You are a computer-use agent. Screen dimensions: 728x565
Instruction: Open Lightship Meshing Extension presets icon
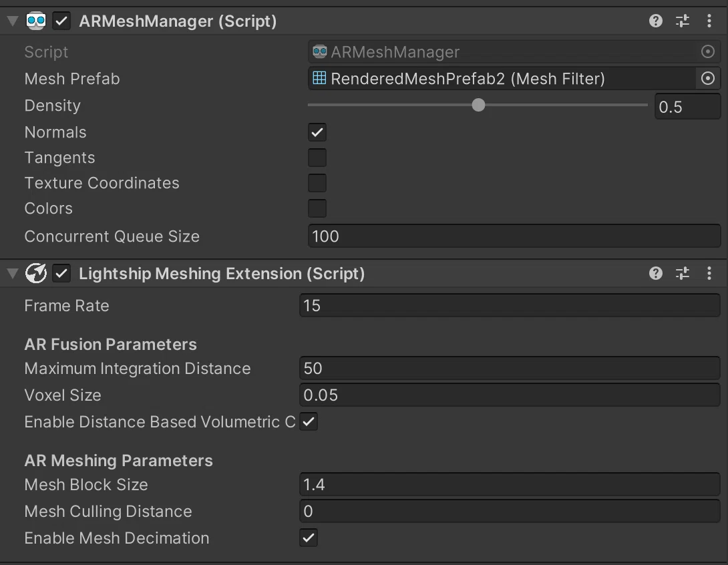[682, 273]
